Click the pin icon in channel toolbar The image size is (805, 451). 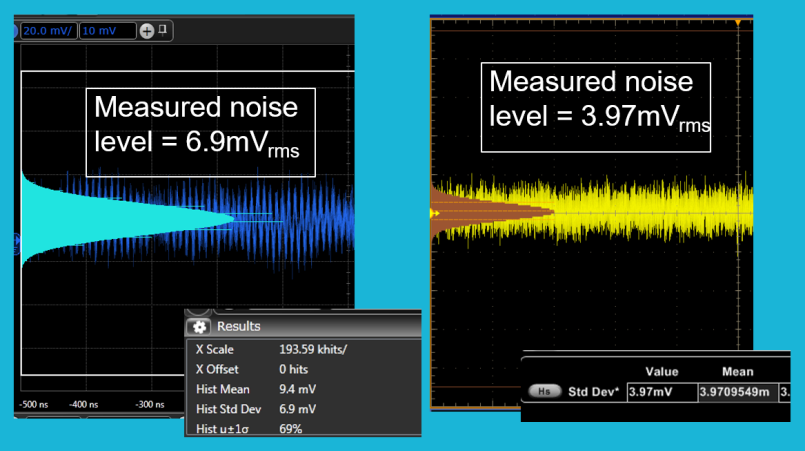click(163, 30)
